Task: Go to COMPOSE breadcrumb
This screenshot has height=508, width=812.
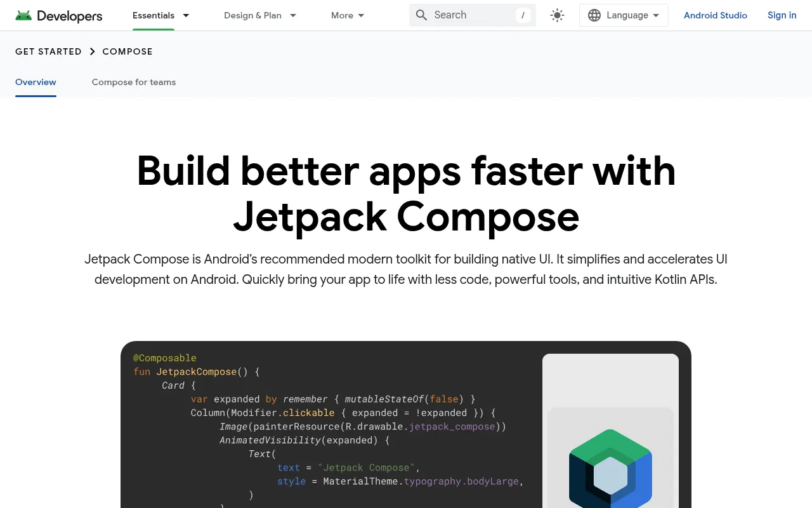Action: click(128, 51)
